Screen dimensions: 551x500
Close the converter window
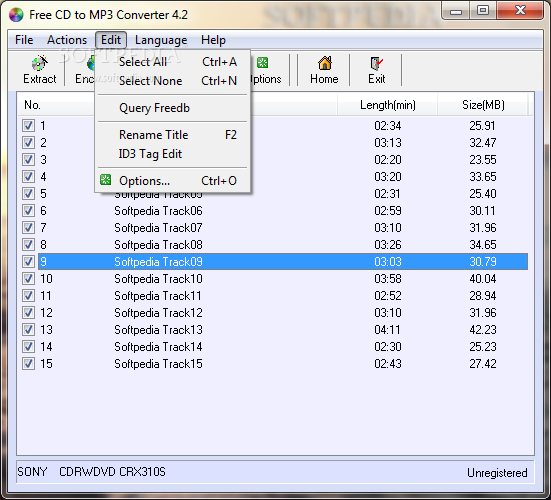tap(520, 11)
